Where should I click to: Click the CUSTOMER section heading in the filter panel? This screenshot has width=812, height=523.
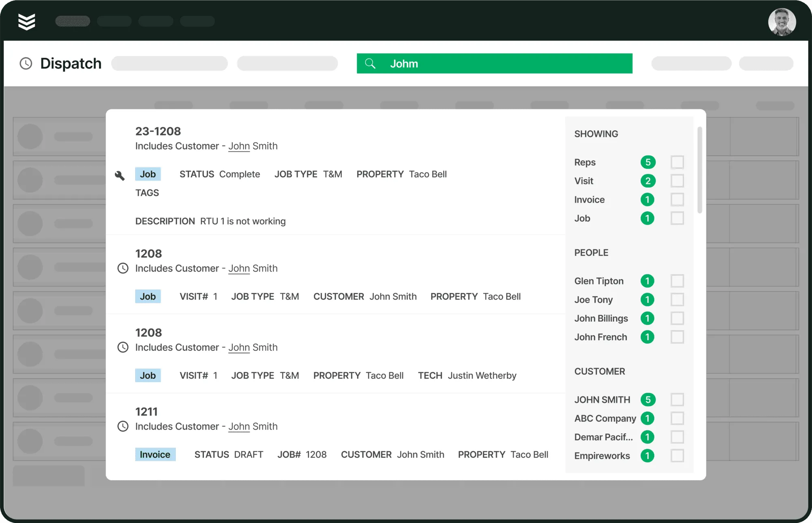click(x=600, y=372)
